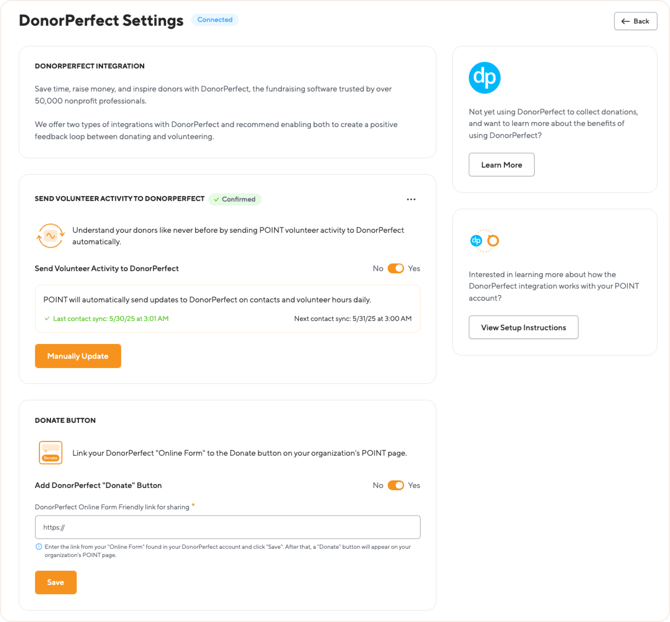Click the Online Form friendly link field
670x622 pixels.
pos(227,527)
